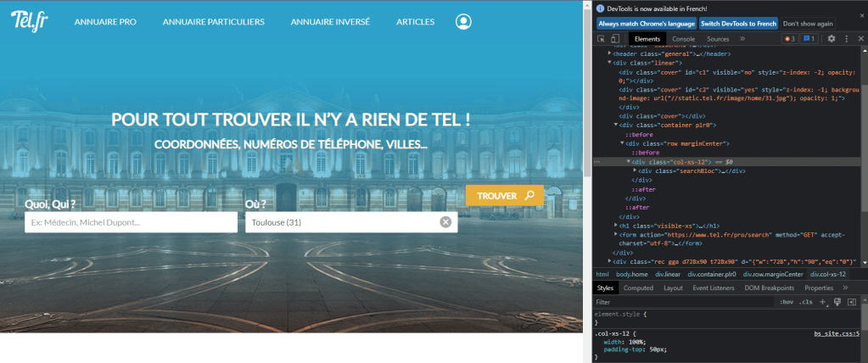Click the red errors counter badge
Screen dimensions: 868x363
[x=789, y=39]
